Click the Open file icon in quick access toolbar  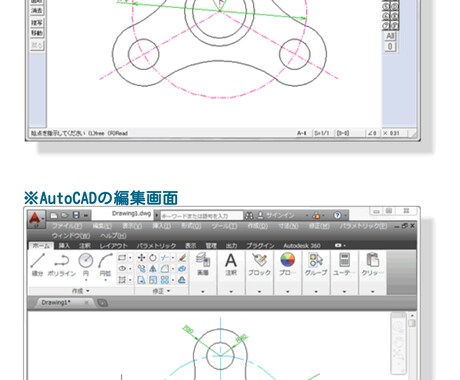(x=65, y=216)
